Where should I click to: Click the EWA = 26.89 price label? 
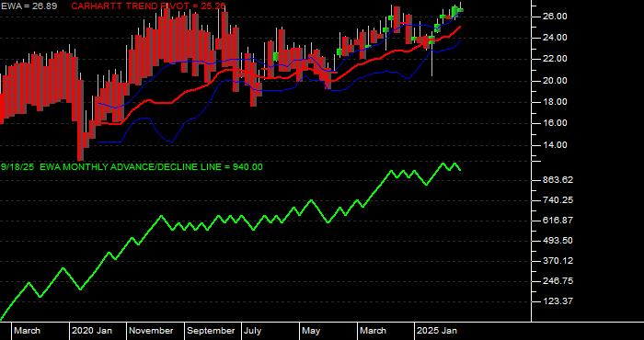[x=29, y=6]
